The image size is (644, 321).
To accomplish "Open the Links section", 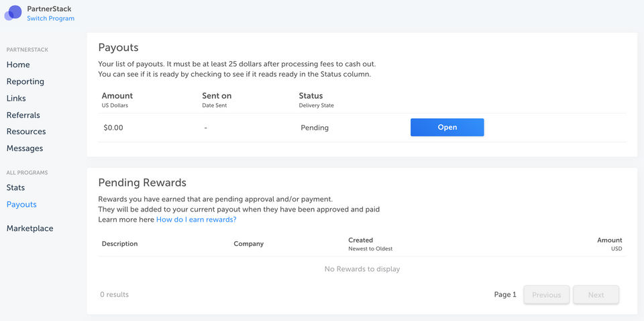I will click(x=16, y=98).
